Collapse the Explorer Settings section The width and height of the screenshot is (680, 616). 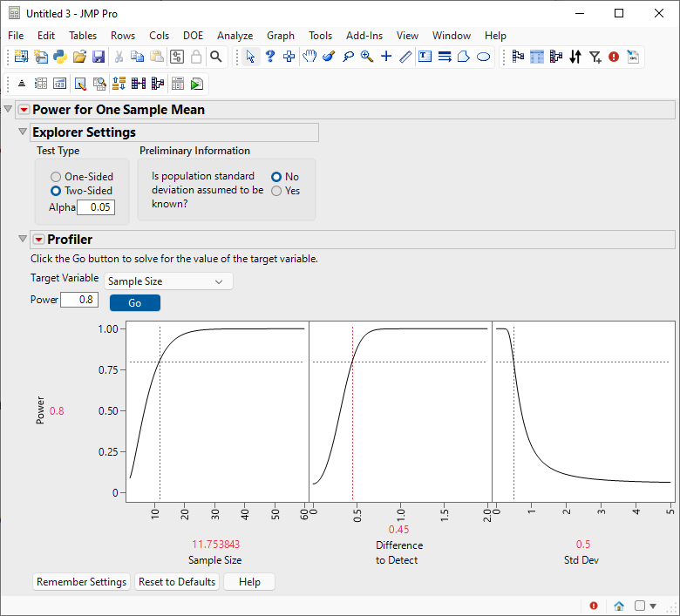click(x=23, y=132)
